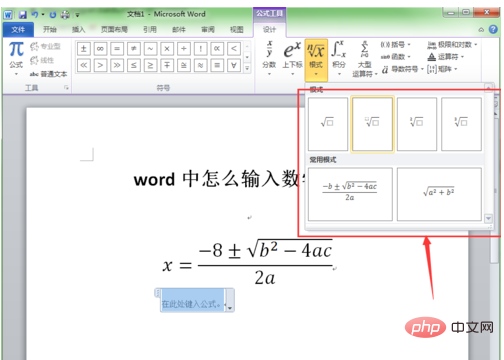The width and height of the screenshot is (504, 360).
Task: Open the 文件 tab
Action: tap(18, 30)
